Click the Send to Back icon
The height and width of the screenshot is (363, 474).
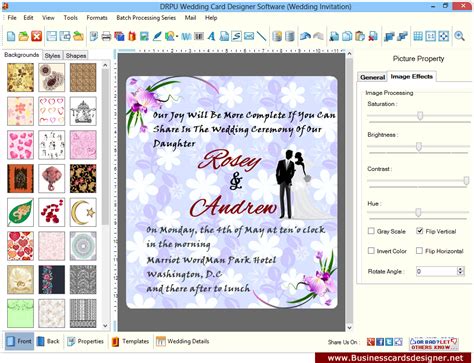pos(402,36)
